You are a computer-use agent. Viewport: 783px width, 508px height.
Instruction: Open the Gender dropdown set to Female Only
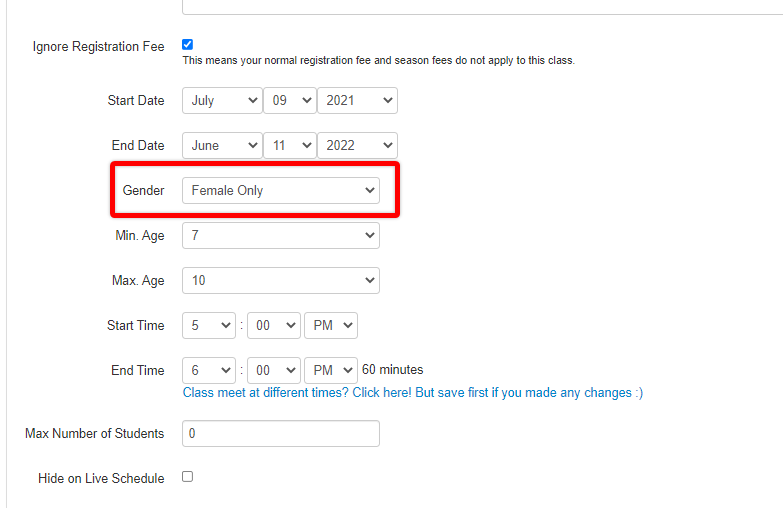[281, 190]
